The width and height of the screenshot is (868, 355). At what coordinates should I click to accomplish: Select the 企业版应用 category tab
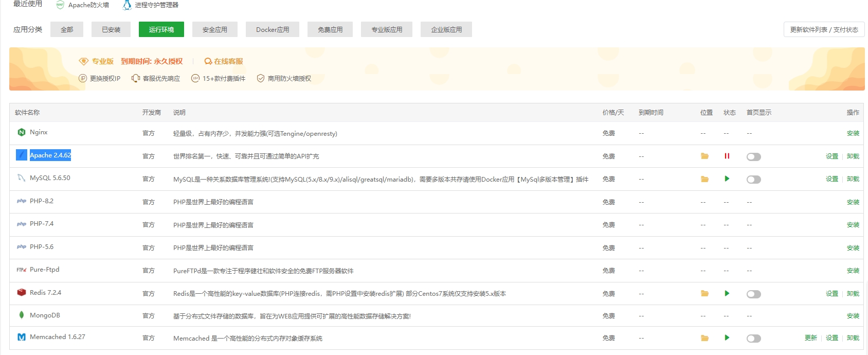click(446, 29)
